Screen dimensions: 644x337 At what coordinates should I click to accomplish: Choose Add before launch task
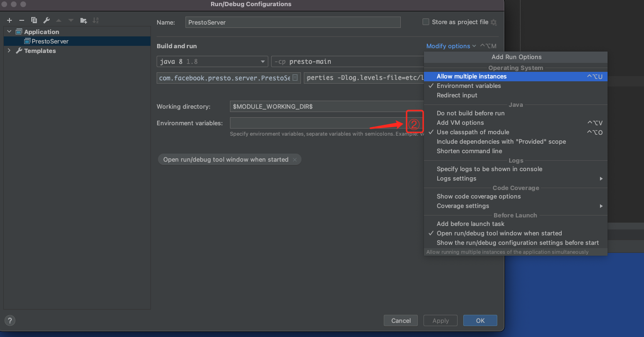[515, 224]
